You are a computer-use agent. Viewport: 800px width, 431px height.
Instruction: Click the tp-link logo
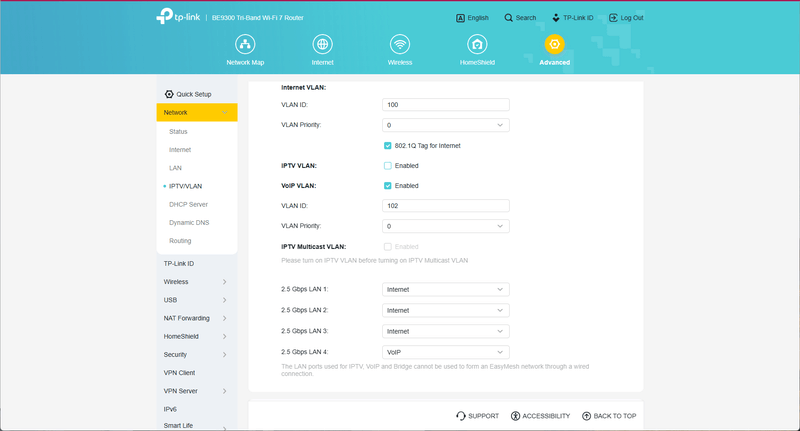point(178,16)
